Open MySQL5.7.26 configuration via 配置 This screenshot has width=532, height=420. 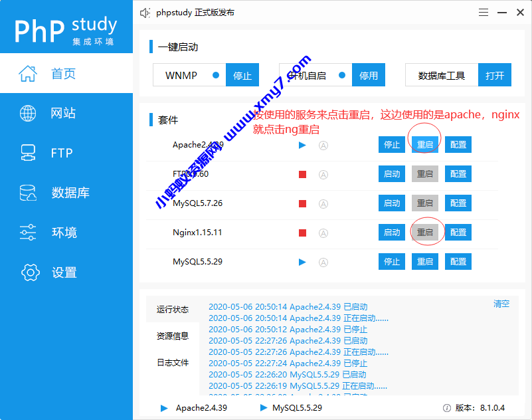pos(458,203)
